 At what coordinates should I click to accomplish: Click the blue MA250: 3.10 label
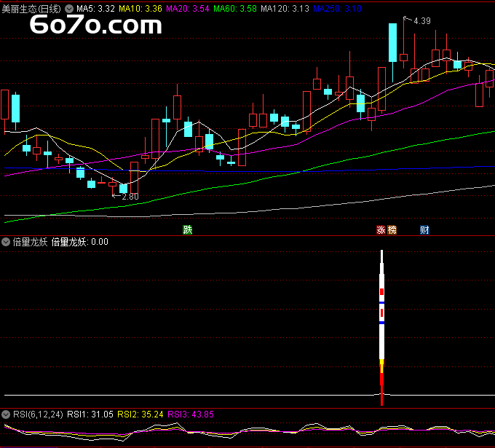(338, 9)
